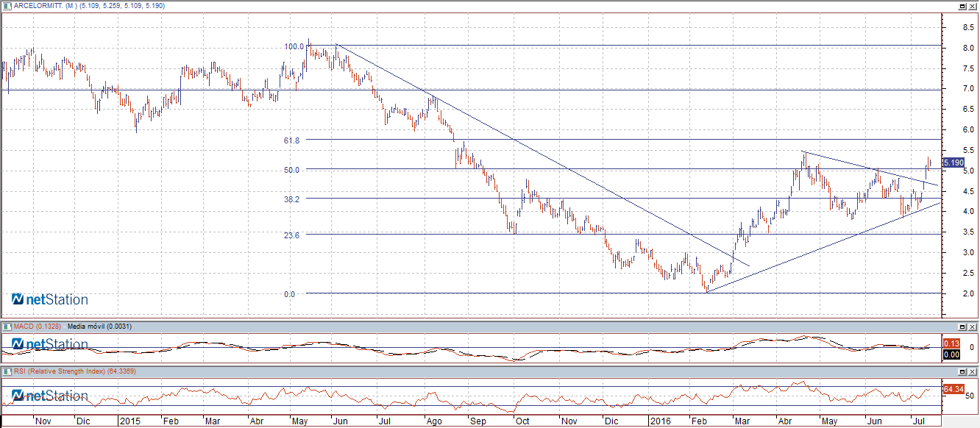Viewport: 980px width, 428px height.
Task: Click the MACD panel menu icon
Action: [x=7, y=326]
